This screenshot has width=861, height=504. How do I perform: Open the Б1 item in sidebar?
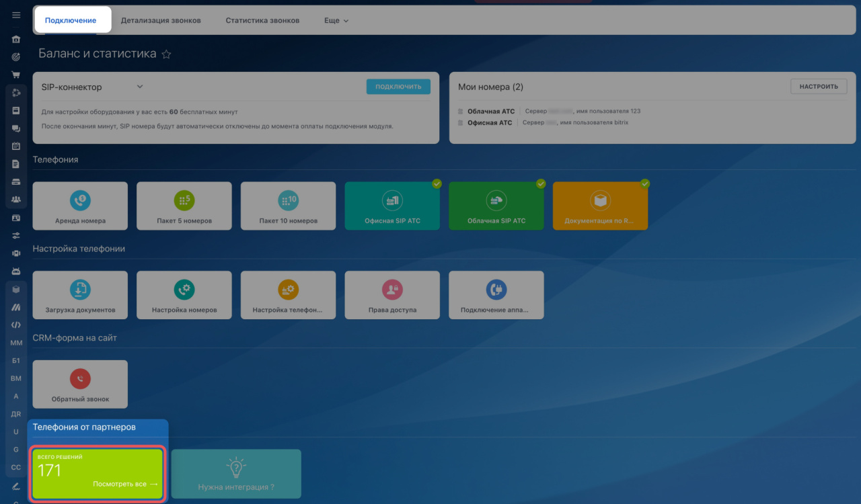tap(16, 361)
